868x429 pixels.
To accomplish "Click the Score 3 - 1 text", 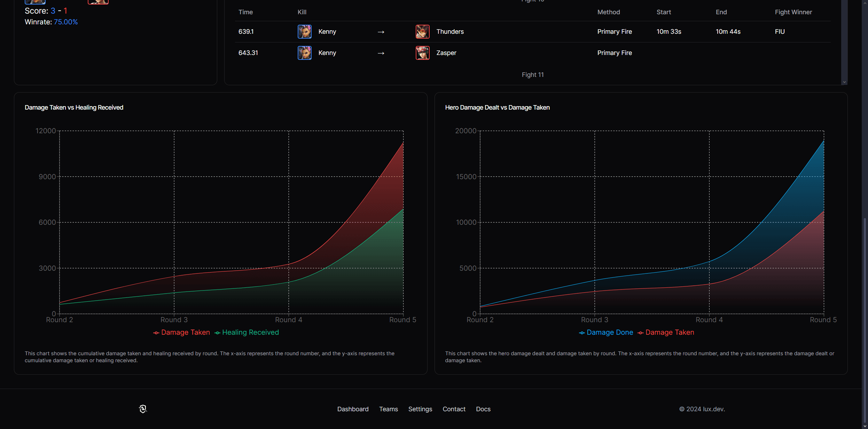I will tap(46, 11).
